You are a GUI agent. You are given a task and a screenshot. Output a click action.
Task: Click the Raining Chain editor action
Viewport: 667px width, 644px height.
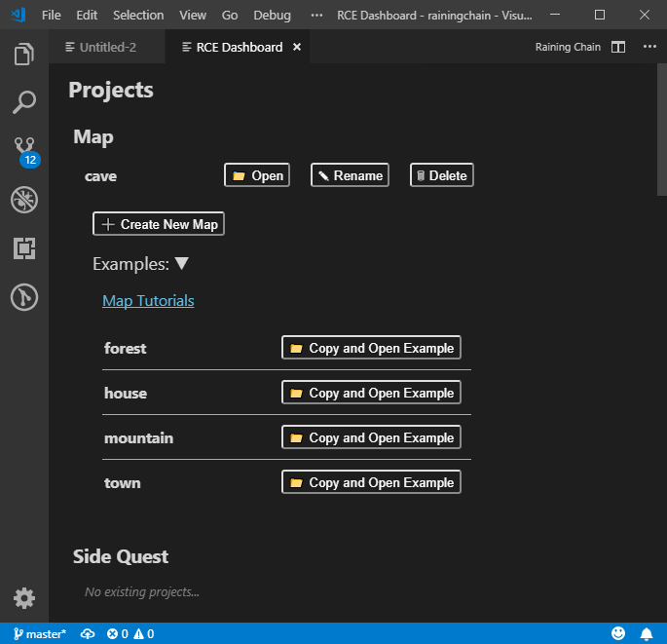[568, 47]
